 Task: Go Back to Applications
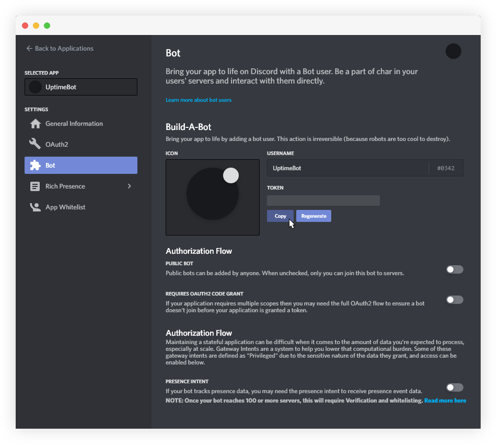point(60,49)
